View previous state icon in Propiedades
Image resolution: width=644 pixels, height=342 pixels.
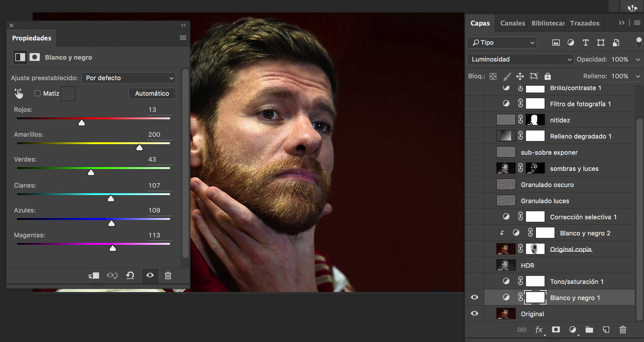pyautogui.click(x=112, y=276)
